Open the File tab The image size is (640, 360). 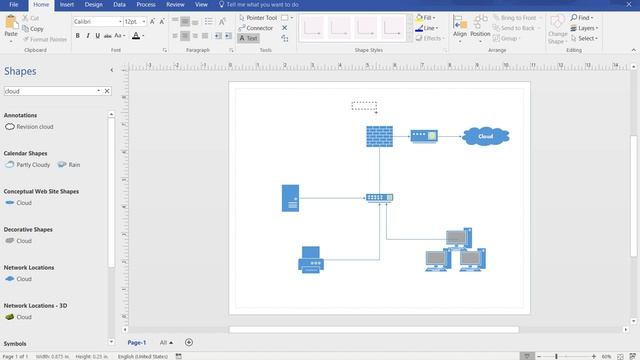[14, 4]
